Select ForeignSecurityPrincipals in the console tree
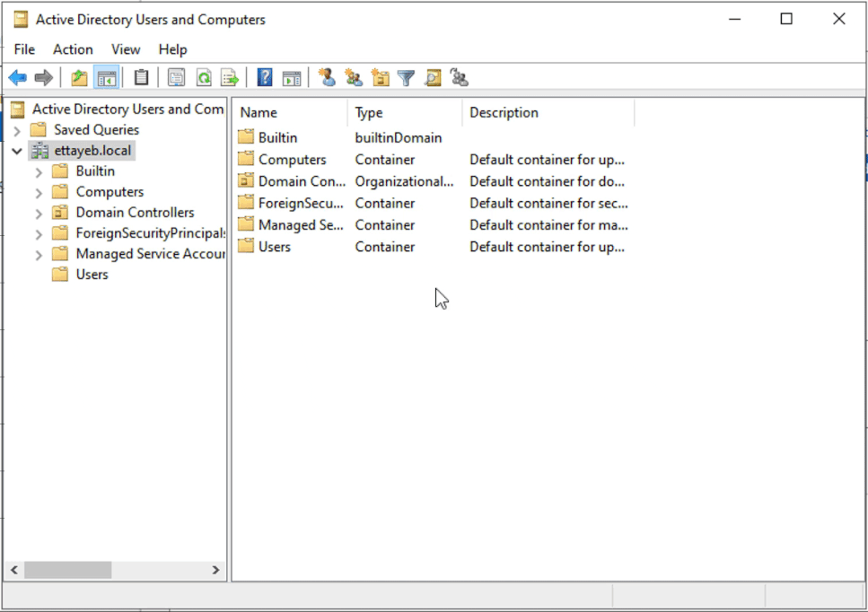The width and height of the screenshot is (868, 612). pos(150,233)
